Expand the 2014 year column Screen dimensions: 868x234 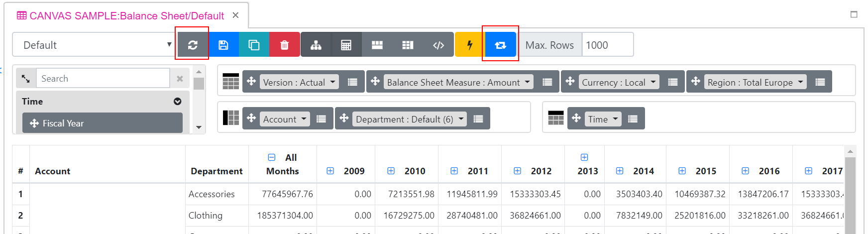click(x=620, y=171)
